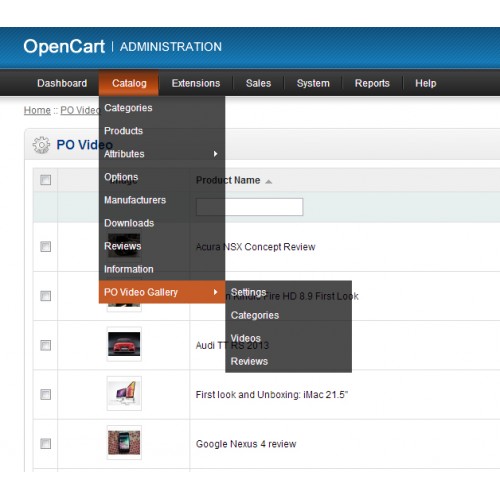Open the Help menu
The width and height of the screenshot is (500, 500).
tap(426, 83)
